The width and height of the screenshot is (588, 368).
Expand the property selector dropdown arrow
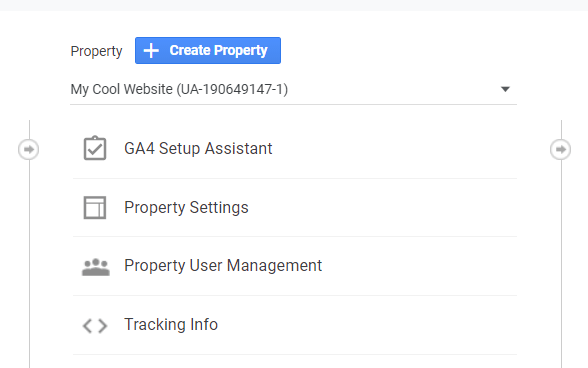tap(505, 89)
